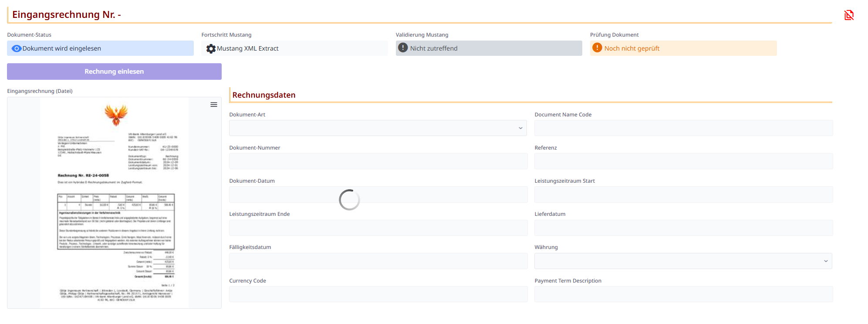Focus the Dokument-Nummer input field

point(378,161)
